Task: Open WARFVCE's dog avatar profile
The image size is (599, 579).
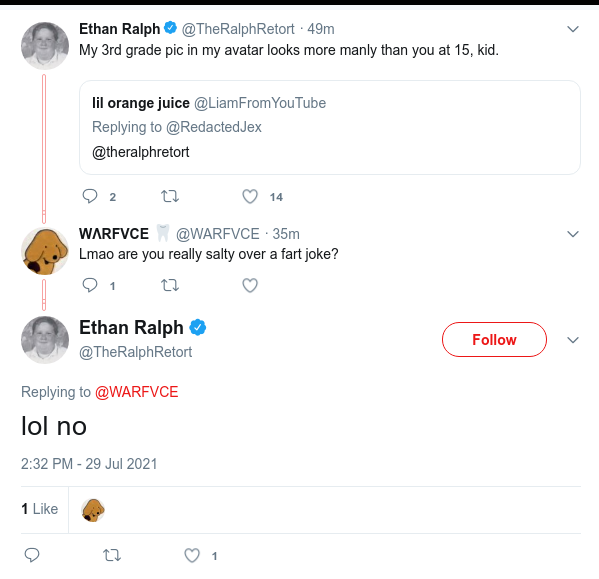Action: coord(45,251)
